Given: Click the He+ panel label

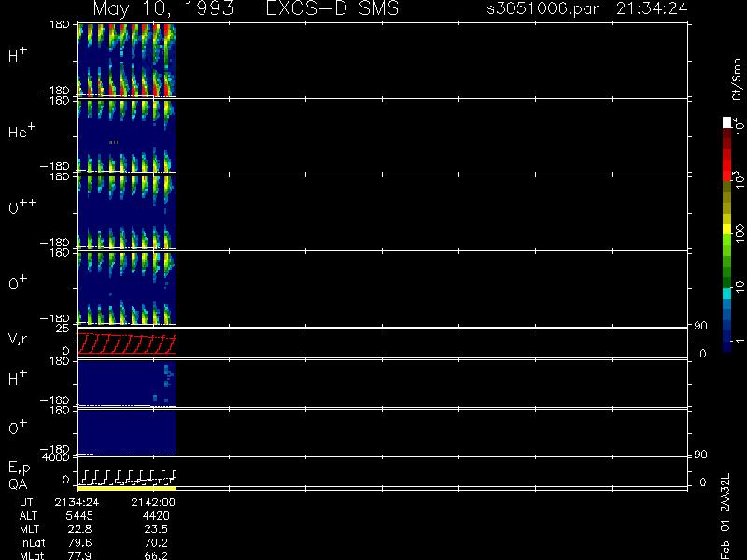Looking at the screenshot, I should (21, 130).
